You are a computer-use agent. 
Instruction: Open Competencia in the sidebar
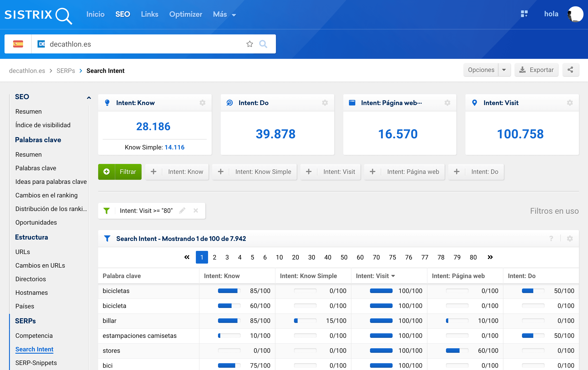point(34,336)
